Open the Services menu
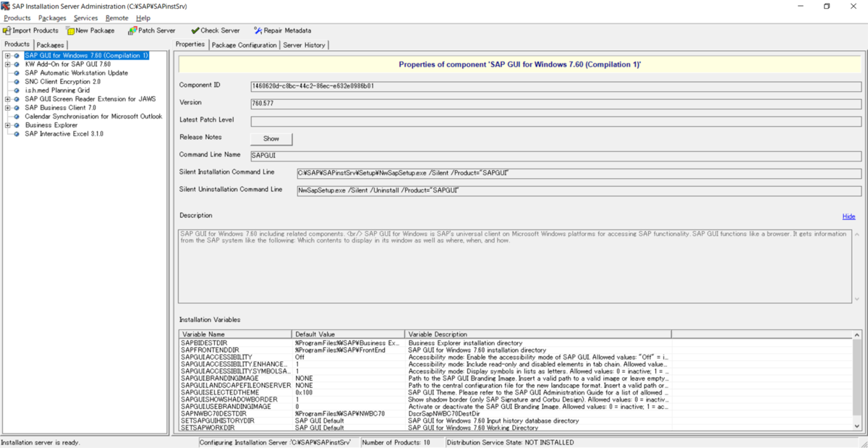Screen dimensions: 868x448 pos(86,18)
